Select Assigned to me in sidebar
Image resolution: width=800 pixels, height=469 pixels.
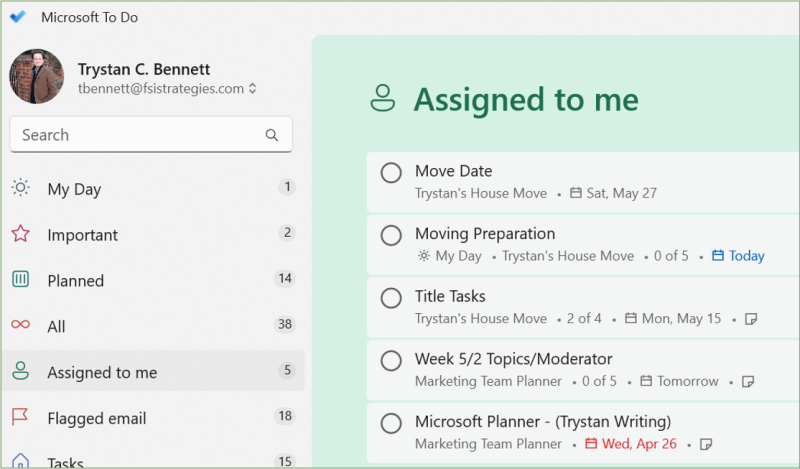click(153, 371)
